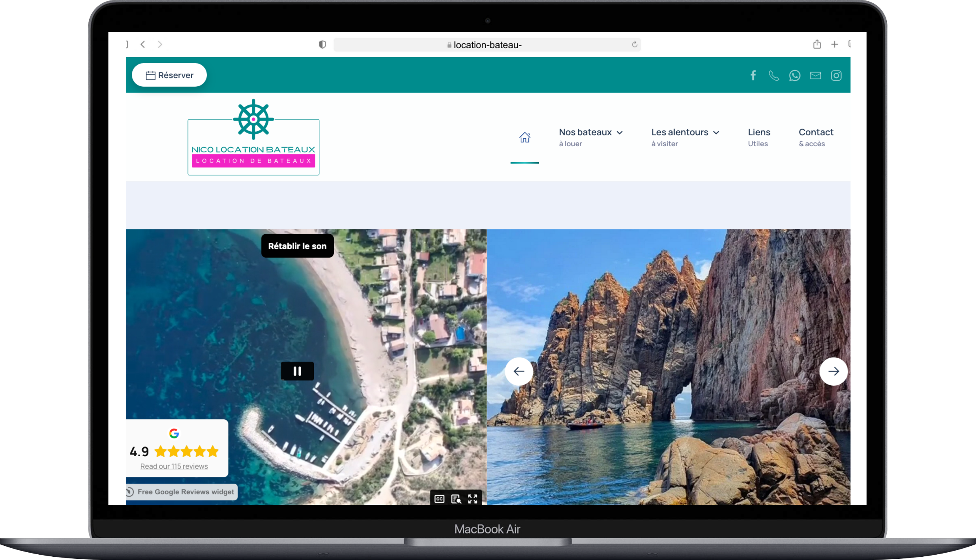976x560 pixels.
Task: Click the email envelope icon
Action: [x=815, y=75]
